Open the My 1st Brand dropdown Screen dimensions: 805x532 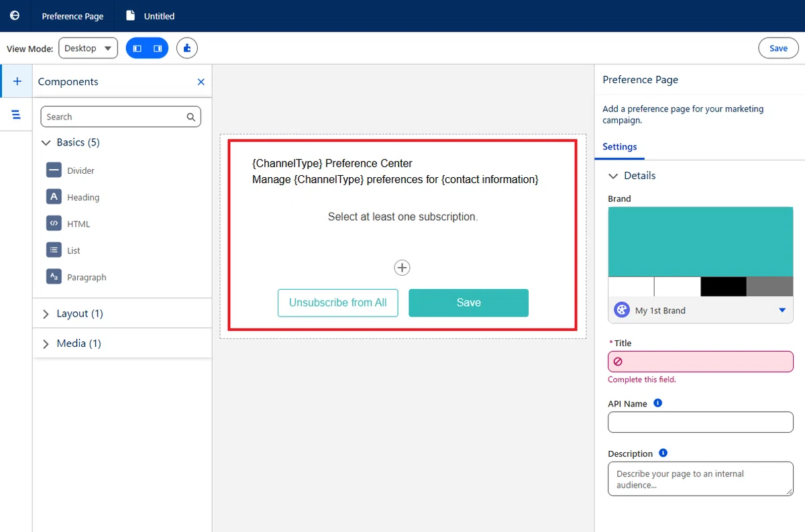tap(782, 311)
